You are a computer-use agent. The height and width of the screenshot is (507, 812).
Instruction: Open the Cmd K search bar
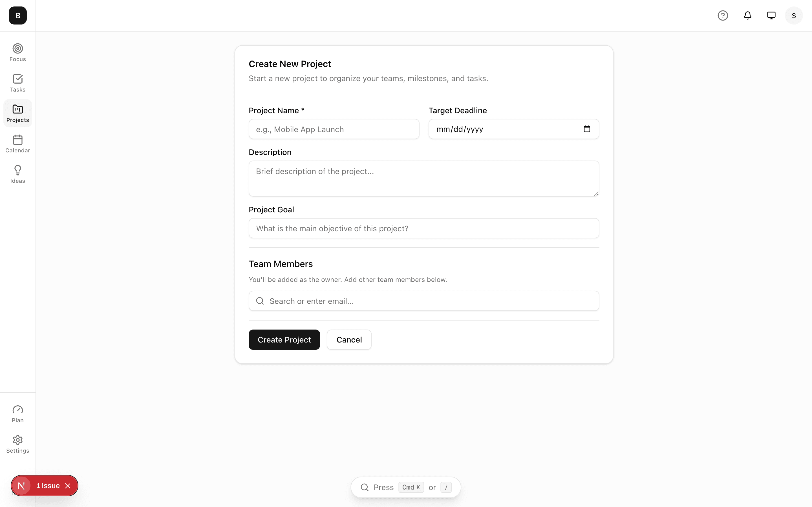tap(405, 487)
